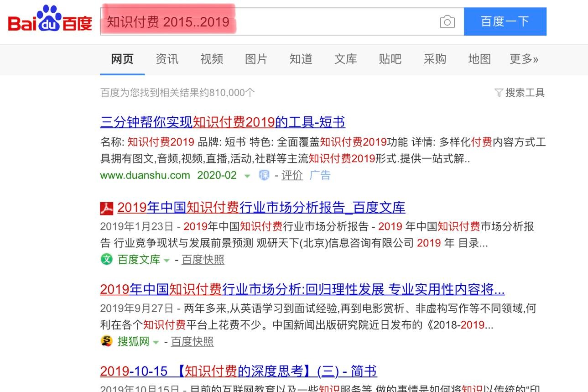Open the 短书 result title link
The width and height of the screenshot is (588, 392).
(222, 122)
